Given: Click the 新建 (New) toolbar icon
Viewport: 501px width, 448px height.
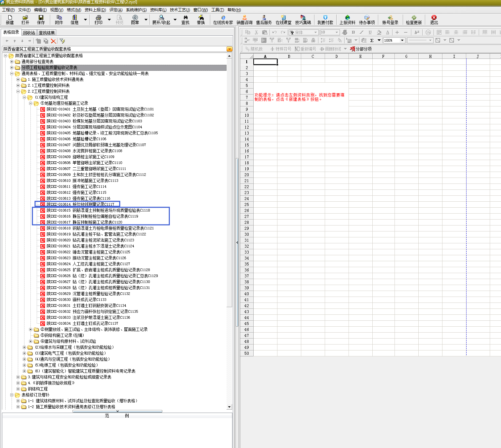Looking at the screenshot, I should pyautogui.click(x=10, y=20).
